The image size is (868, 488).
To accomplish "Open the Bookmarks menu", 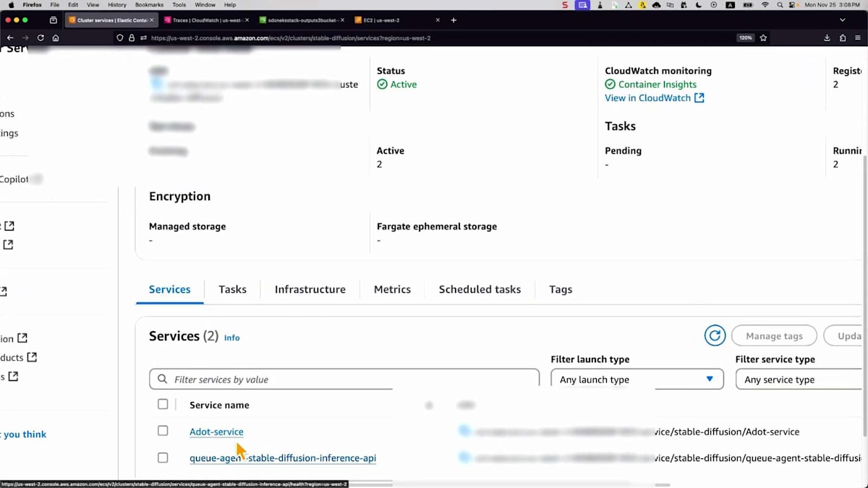I will pyautogui.click(x=150, y=4).
